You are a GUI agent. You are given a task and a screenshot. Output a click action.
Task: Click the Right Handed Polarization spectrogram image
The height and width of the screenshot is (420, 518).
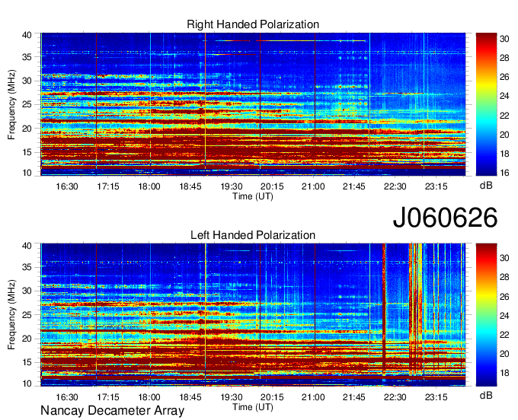tap(253, 104)
